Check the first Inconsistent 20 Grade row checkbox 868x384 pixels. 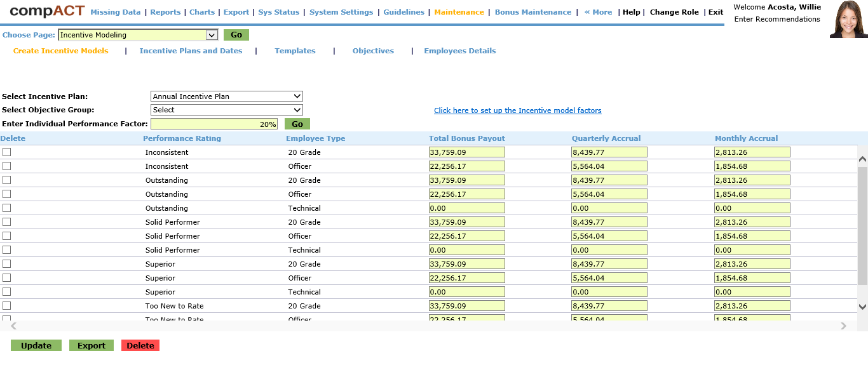[7, 152]
